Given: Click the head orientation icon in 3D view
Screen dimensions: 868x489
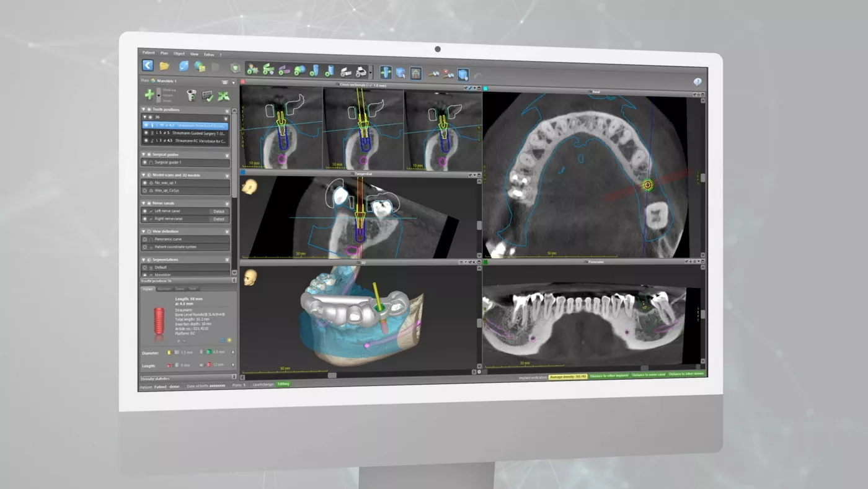Looking at the screenshot, I should [x=250, y=277].
